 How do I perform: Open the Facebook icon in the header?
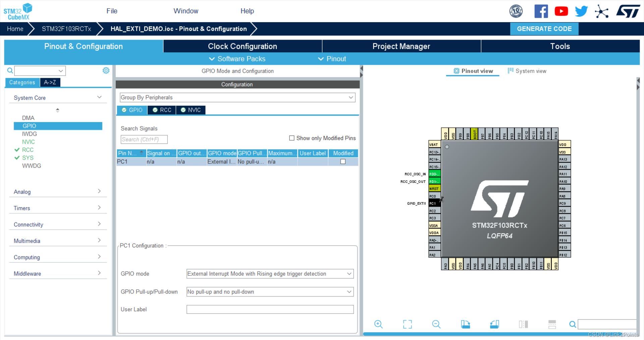pyautogui.click(x=541, y=11)
